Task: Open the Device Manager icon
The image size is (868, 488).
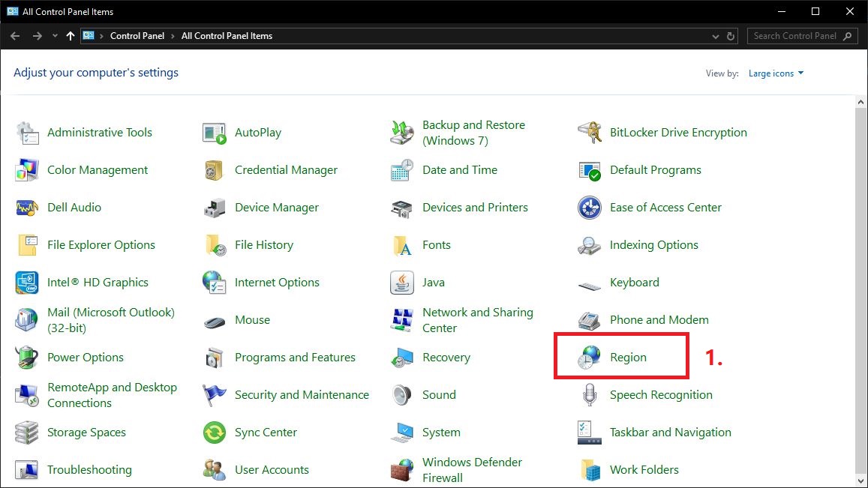Action: [215, 208]
